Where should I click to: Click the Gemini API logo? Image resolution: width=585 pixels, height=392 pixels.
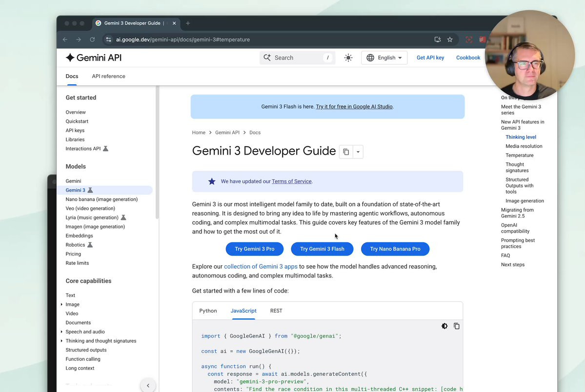pyautogui.click(x=94, y=58)
